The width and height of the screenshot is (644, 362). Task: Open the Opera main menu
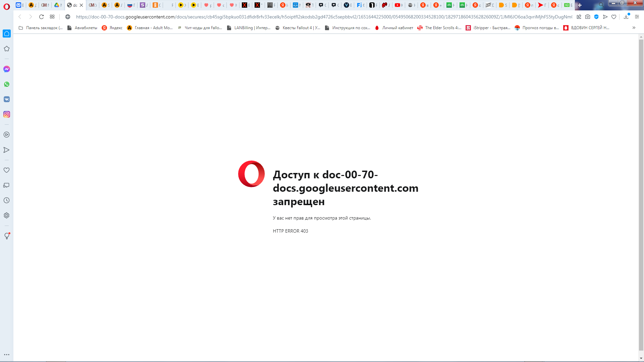(6, 6)
